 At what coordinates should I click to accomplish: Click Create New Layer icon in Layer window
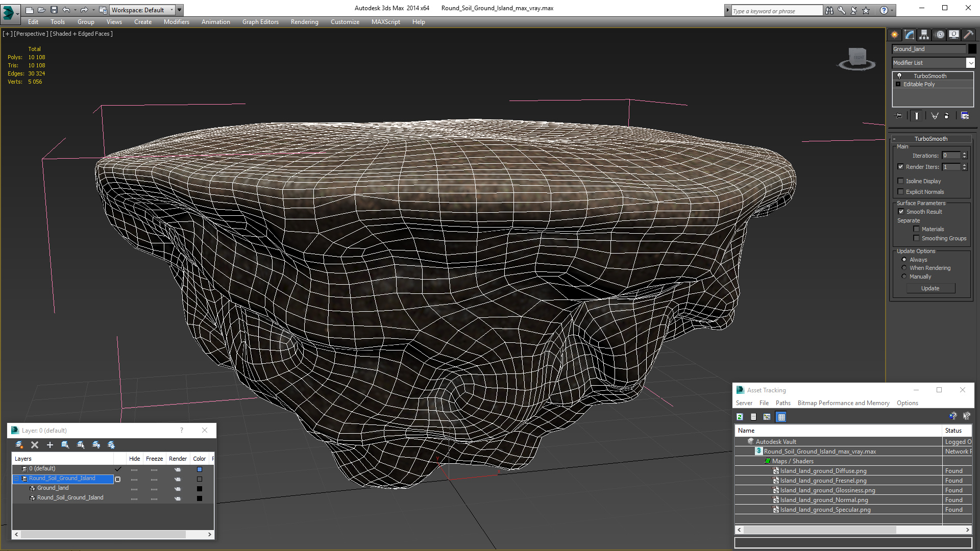(x=19, y=445)
